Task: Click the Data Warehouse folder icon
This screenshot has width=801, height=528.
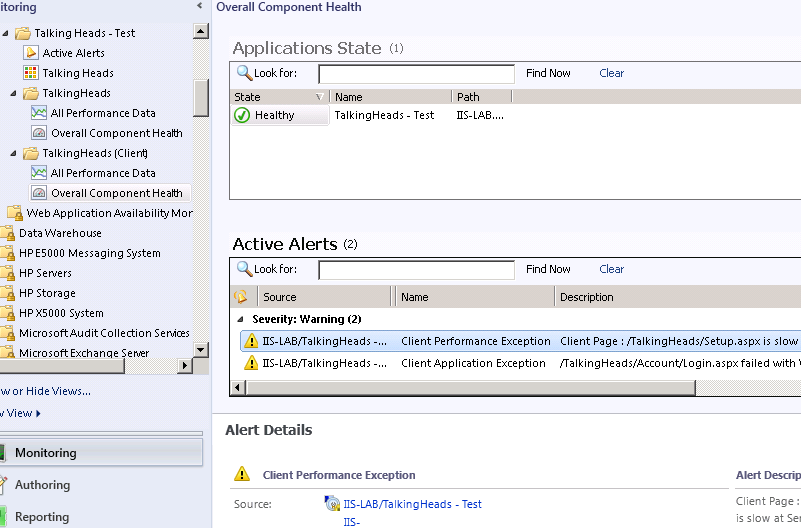Action: click(8, 233)
